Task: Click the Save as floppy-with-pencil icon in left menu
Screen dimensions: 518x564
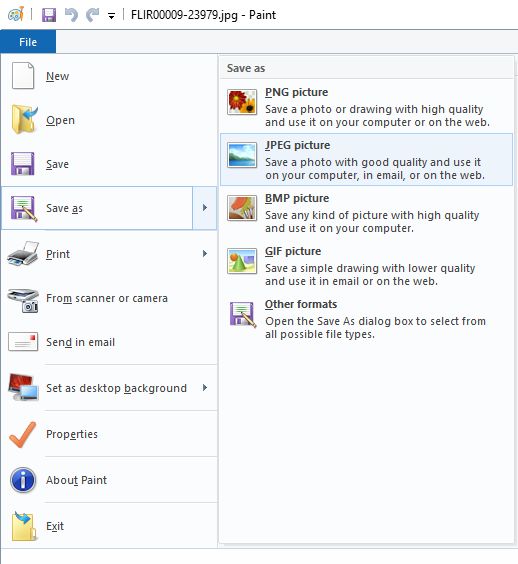Action: click(24, 208)
